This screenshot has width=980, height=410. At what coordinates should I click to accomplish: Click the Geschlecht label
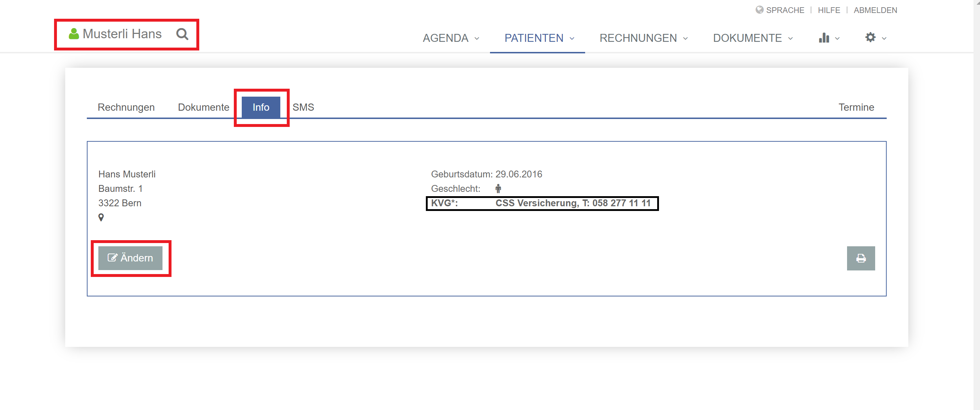click(455, 189)
